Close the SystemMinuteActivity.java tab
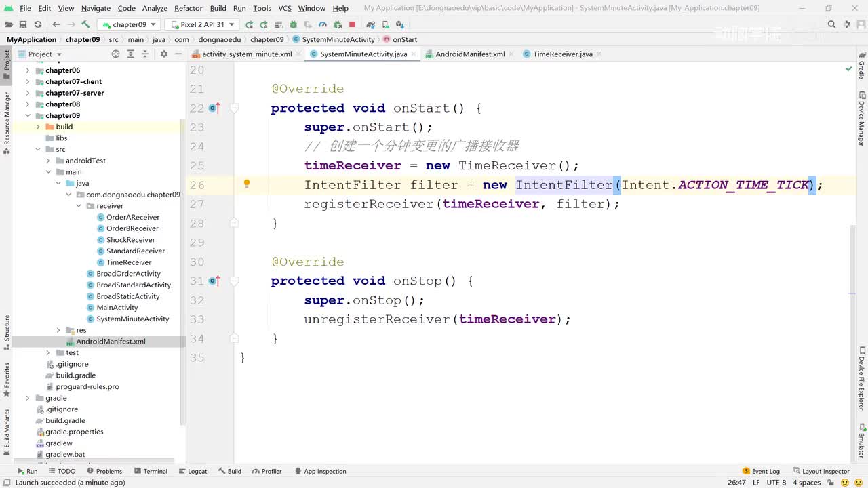 (414, 54)
